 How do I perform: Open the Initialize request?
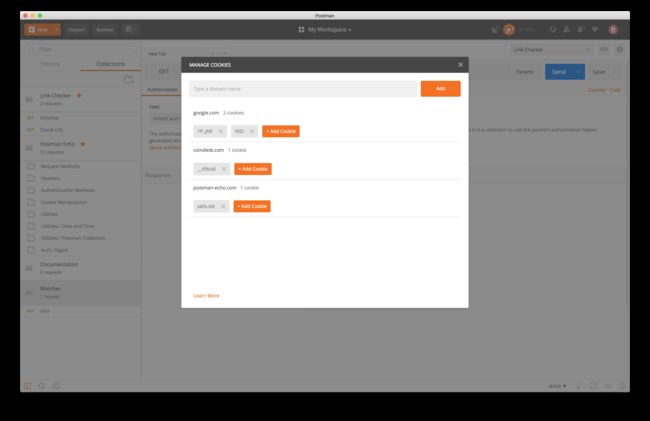[81, 118]
